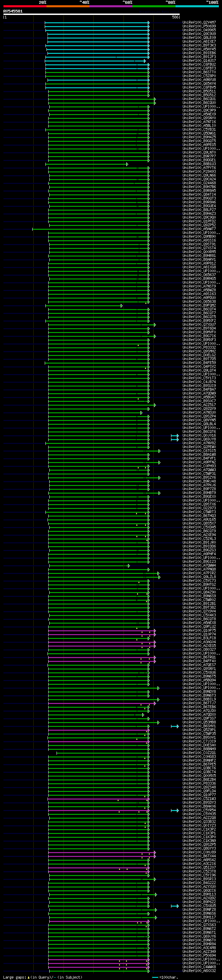222x980 pixels.
Task: Select the UniRef100_O65637 label
Action: click(x=199, y=275)
